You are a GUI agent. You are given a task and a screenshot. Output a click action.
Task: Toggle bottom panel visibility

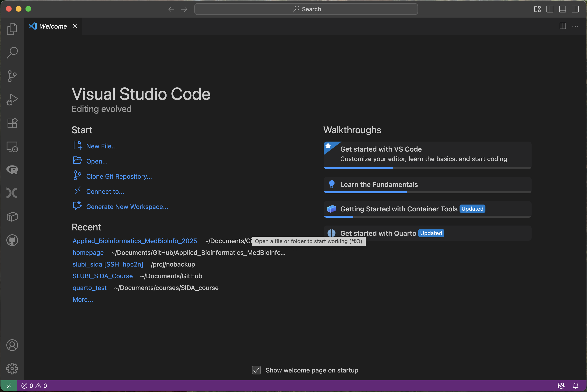563,9
